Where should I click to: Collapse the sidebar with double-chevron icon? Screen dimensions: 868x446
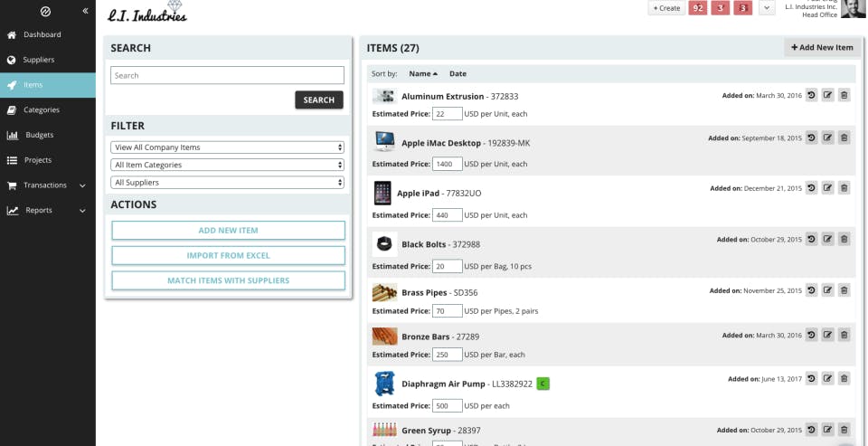(85, 11)
